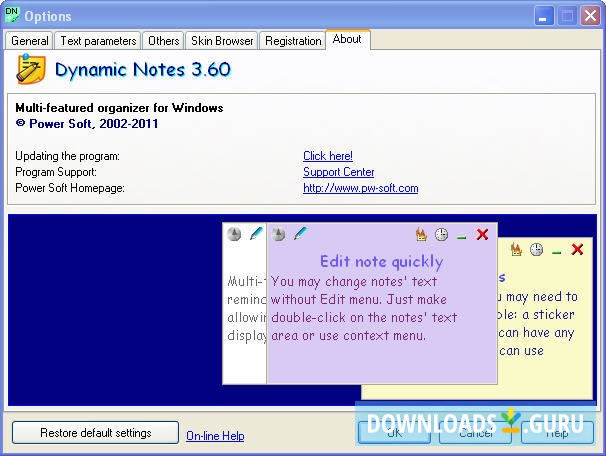Screen dimensions: 606x456
Task: Open the Support Center link
Action: [339, 172]
